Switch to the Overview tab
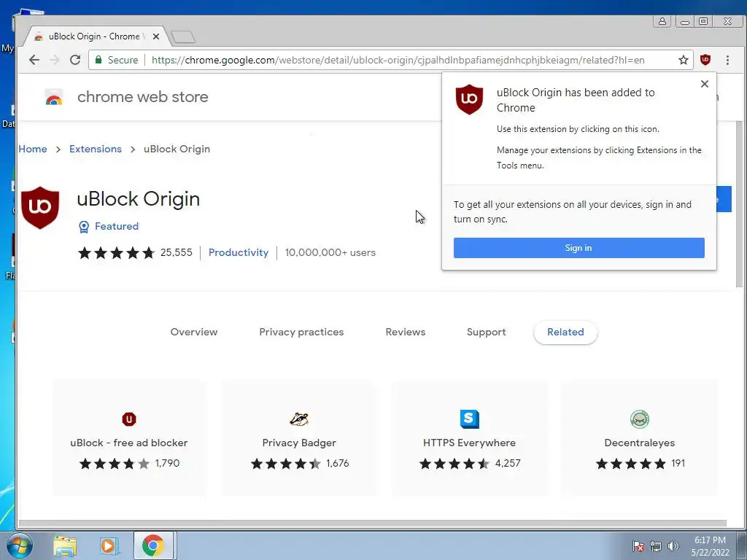The image size is (747, 560). click(x=194, y=332)
